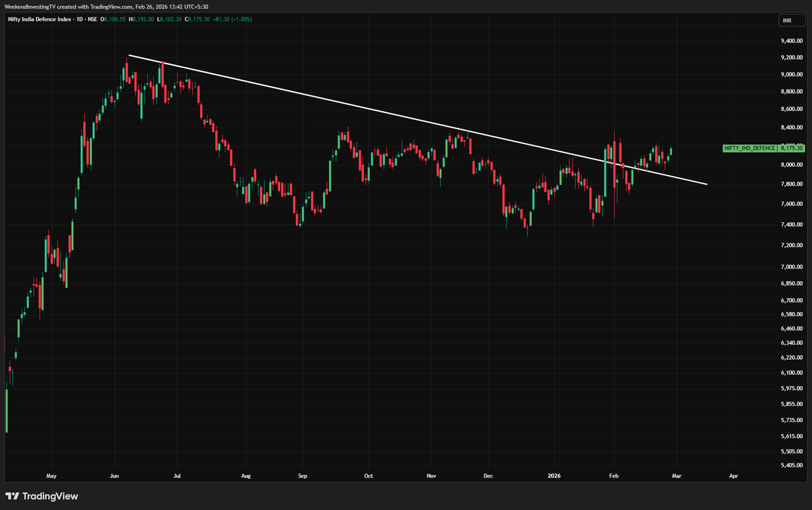812x510 pixels.
Task: Click the Aug label on time axis
Action: pyautogui.click(x=246, y=476)
